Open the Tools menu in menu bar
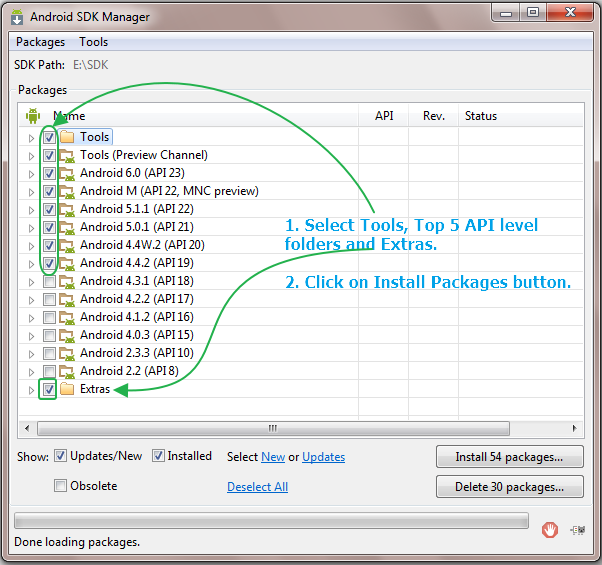Viewport: 602px width, 565px height. (93, 42)
